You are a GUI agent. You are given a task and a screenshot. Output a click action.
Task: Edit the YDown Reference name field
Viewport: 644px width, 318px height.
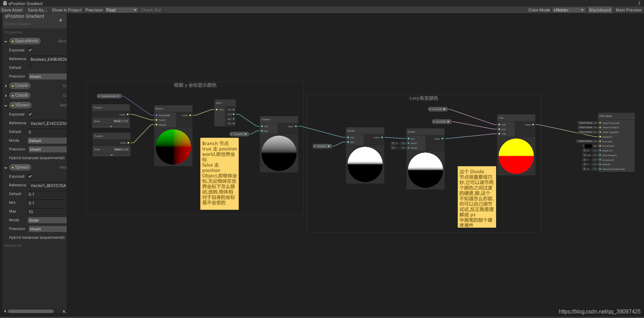[x=48, y=123]
